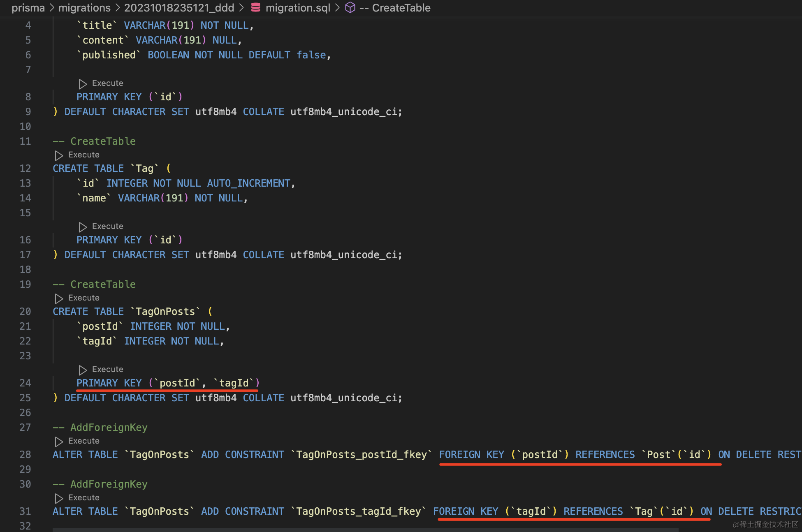
Task: Click Execute play icon above composite PRIMARY KEY
Action: click(x=83, y=370)
